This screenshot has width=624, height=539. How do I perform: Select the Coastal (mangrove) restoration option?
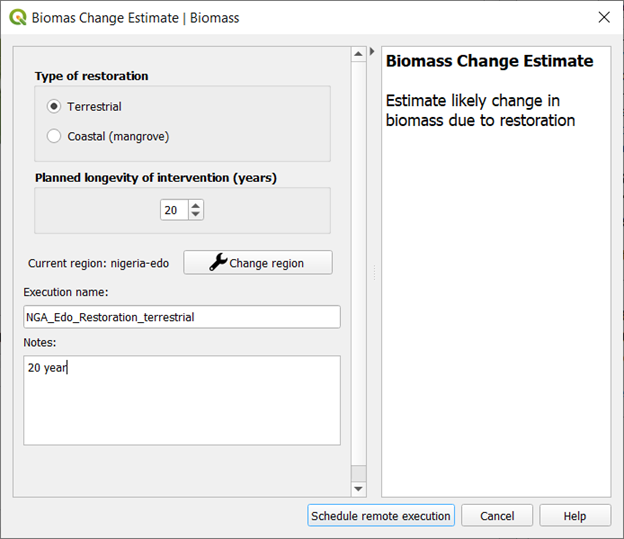click(x=108, y=136)
